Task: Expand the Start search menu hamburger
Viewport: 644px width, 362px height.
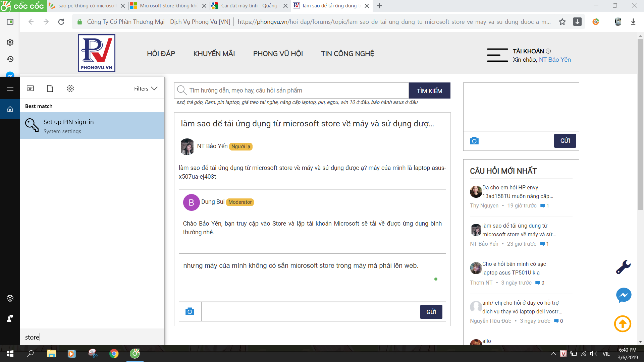Action: [x=10, y=89]
